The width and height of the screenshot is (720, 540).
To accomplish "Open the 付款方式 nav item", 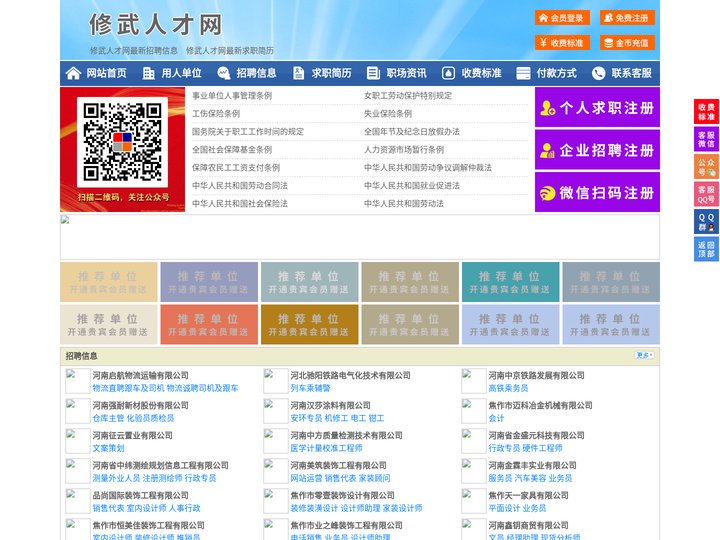I will (557, 73).
